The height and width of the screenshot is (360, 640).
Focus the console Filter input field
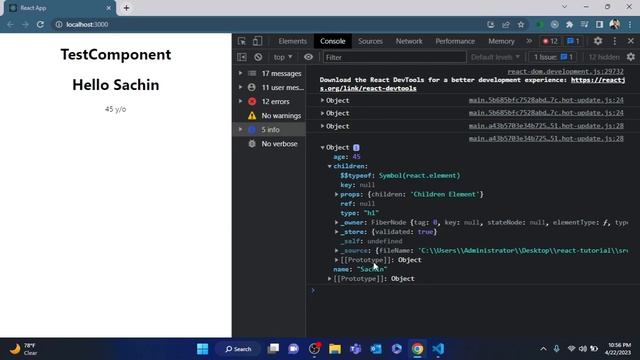394,57
